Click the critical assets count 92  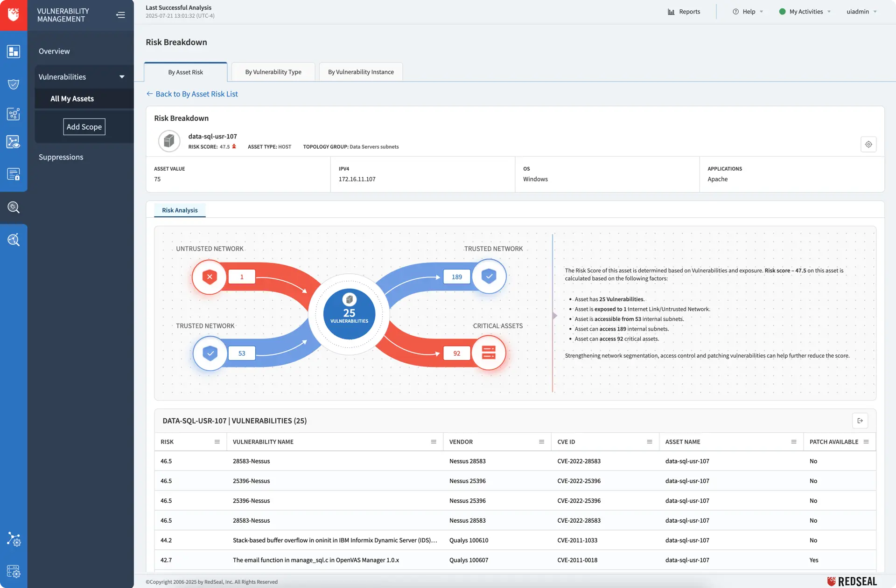(456, 353)
